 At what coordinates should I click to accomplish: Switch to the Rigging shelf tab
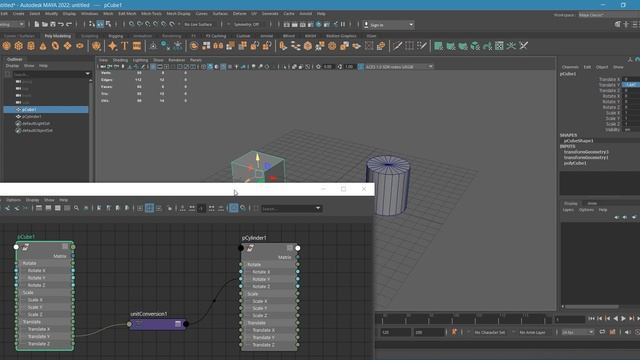click(x=116, y=36)
